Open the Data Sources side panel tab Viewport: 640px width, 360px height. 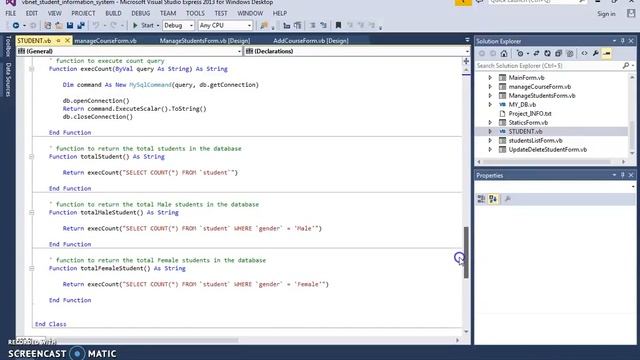point(8,80)
